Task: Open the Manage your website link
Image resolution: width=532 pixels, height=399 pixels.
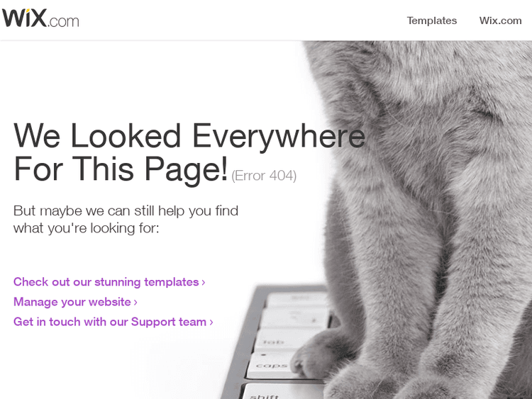Action: (x=75, y=302)
